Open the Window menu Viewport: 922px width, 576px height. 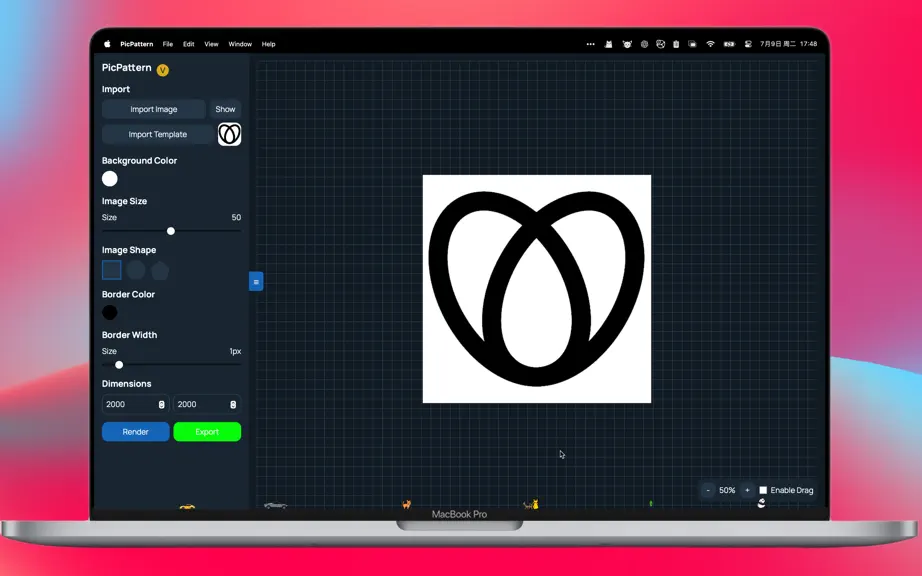[x=240, y=44]
